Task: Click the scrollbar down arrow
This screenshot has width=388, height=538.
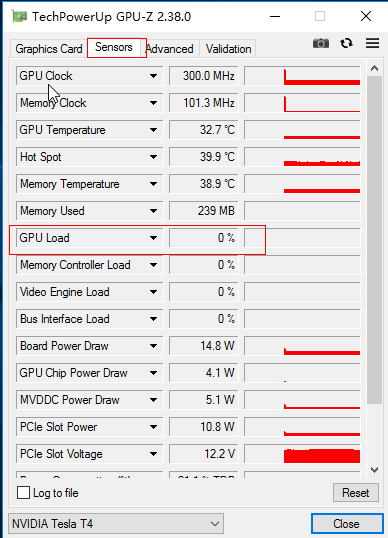Action: pos(374,469)
